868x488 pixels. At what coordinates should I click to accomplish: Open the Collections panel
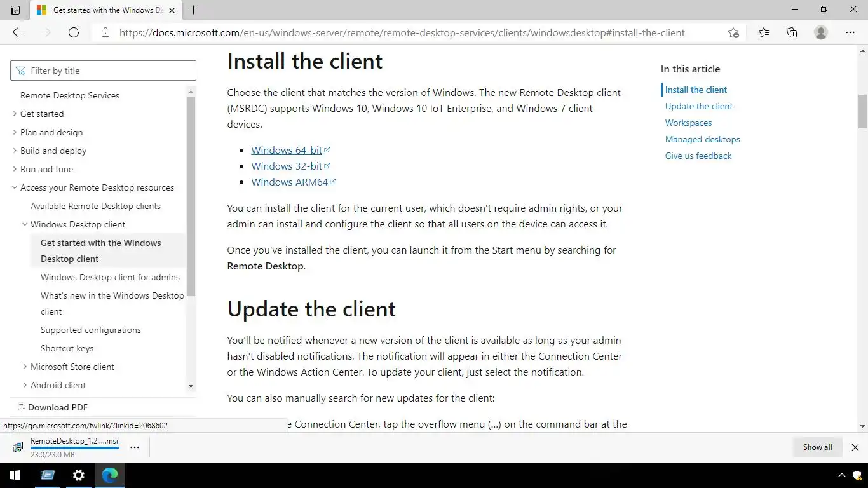click(x=792, y=32)
